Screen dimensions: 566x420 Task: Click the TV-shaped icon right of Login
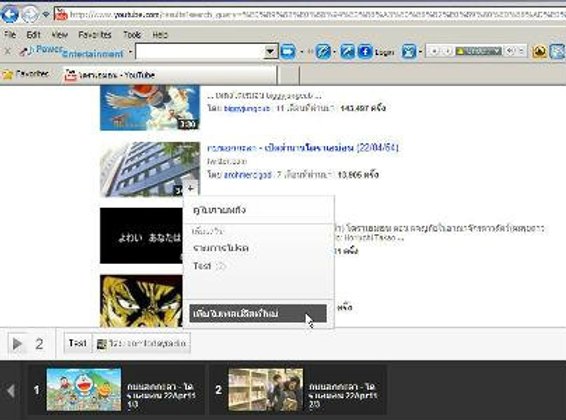coord(409,52)
